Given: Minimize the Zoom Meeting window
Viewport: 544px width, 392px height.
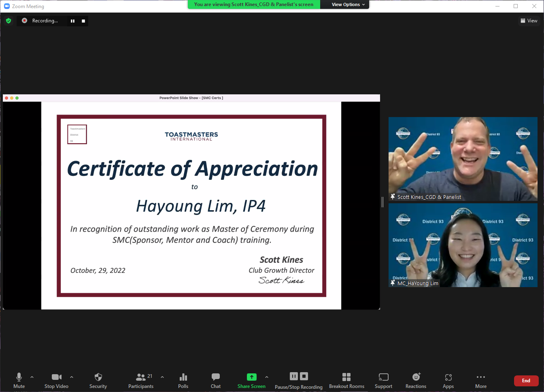Looking at the screenshot, I should tap(497, 6).
